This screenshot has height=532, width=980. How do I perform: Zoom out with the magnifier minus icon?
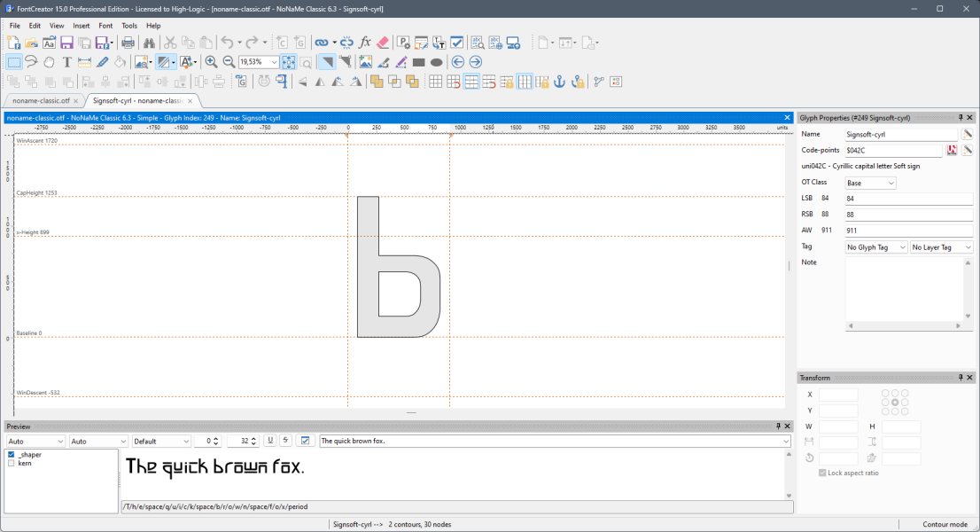point(229,62)
